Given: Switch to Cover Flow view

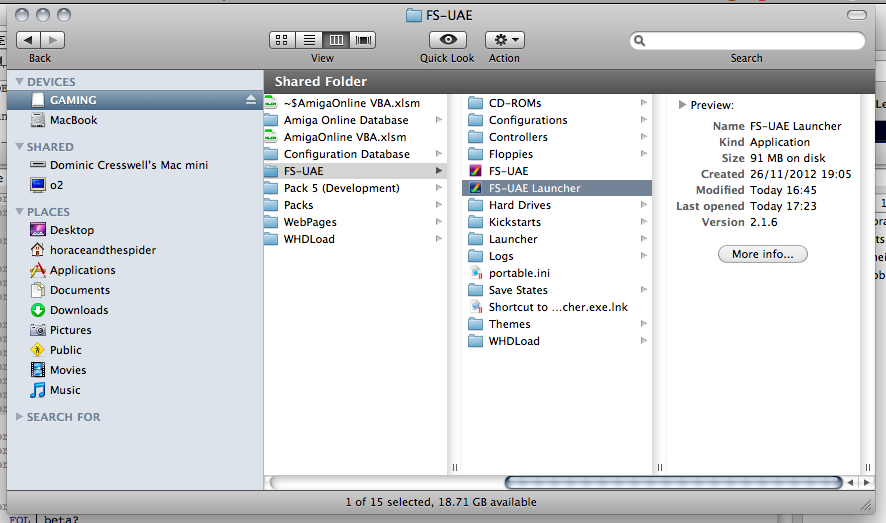Looking at the screenshot, I should point(363,40).
